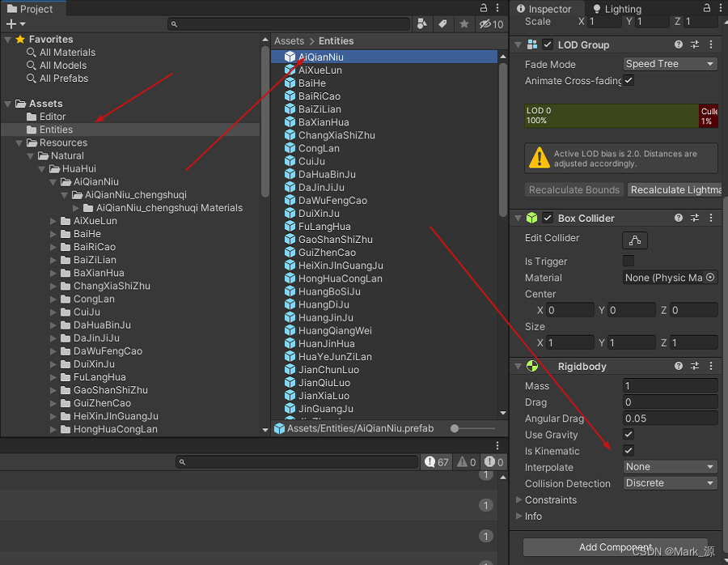
Task: Click Recalculate Lightmap button
Action: tap(675, 189)
